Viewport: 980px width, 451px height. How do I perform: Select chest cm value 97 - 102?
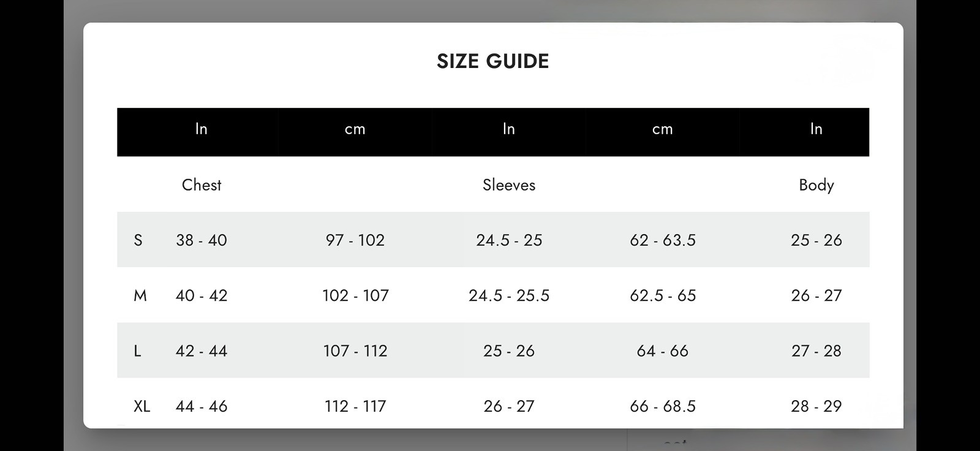tap(355, 240)
